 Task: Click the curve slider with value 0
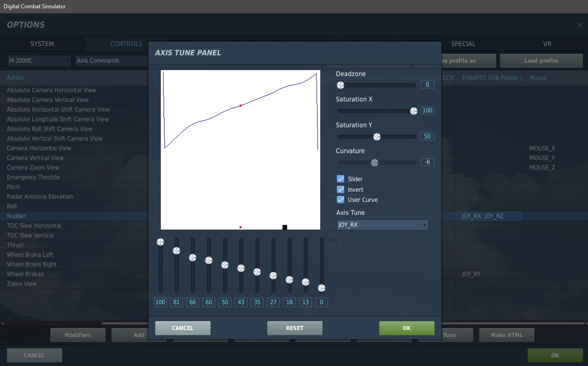[322, 288]
